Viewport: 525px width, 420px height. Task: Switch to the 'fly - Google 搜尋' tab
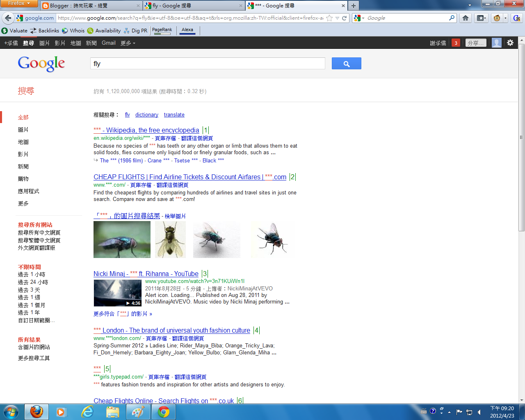194,6
